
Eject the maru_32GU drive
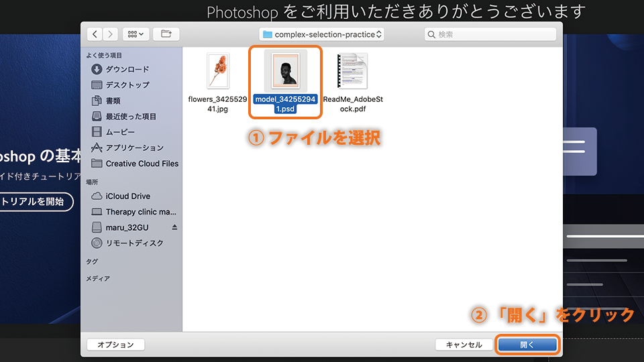[x=174, y=227]
